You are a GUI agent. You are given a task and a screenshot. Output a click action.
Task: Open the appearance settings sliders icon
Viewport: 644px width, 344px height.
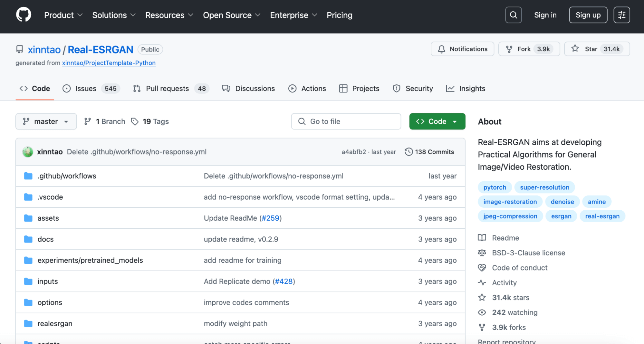pyautogui.click(x=621, y=15)
